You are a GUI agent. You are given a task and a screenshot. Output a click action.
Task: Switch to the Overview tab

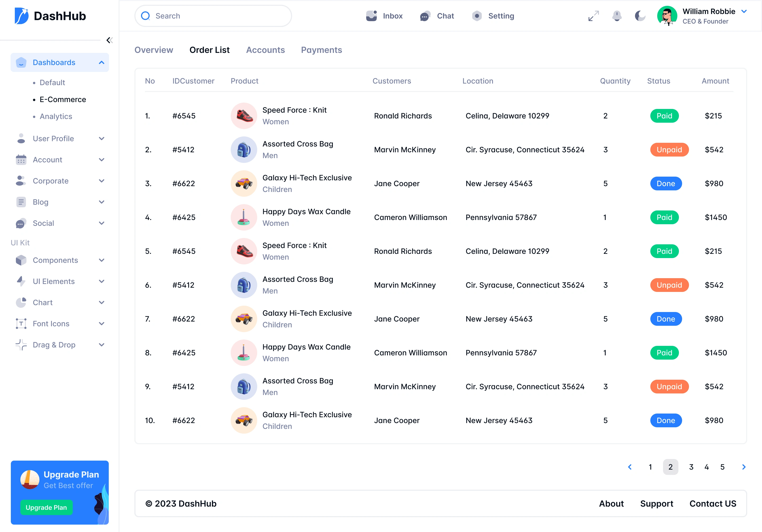(154, 50)
